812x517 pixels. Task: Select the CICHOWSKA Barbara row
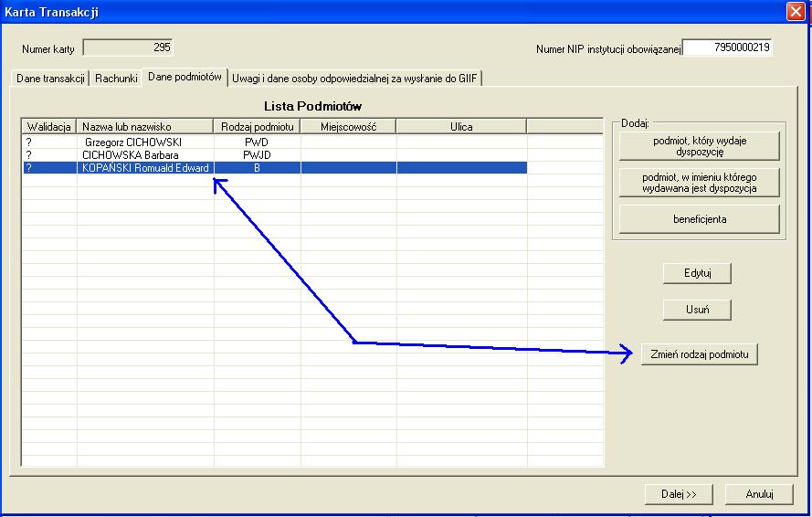pyautogui.click(x=274, y=155)
